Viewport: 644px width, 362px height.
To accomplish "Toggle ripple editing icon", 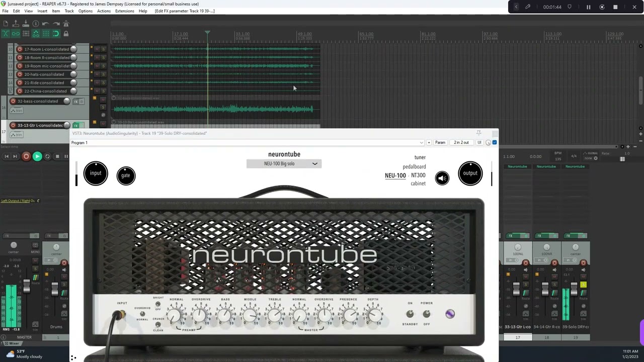I will (x=26, y=34).
